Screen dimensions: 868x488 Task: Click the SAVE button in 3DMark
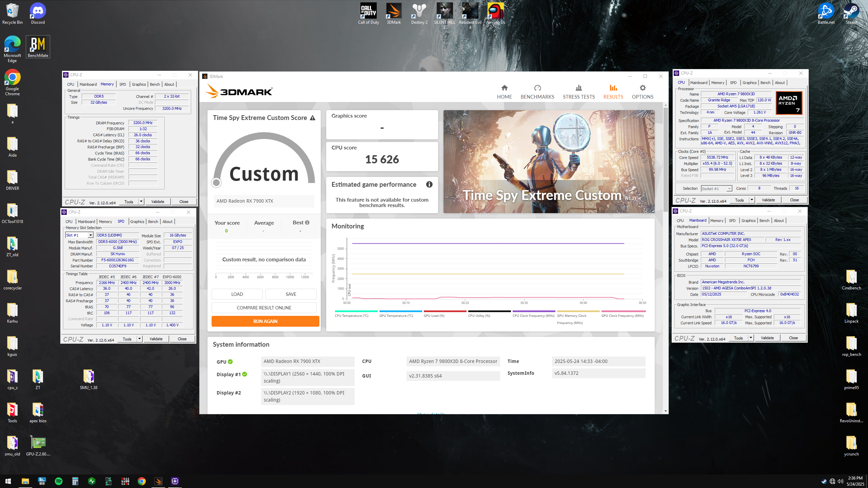(291, 294)
